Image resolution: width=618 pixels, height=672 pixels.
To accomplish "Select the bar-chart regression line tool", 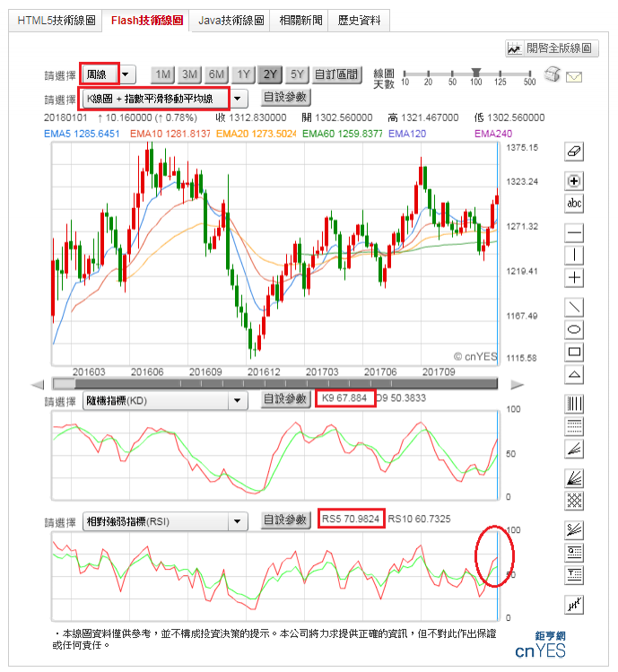I will point(574,605).
